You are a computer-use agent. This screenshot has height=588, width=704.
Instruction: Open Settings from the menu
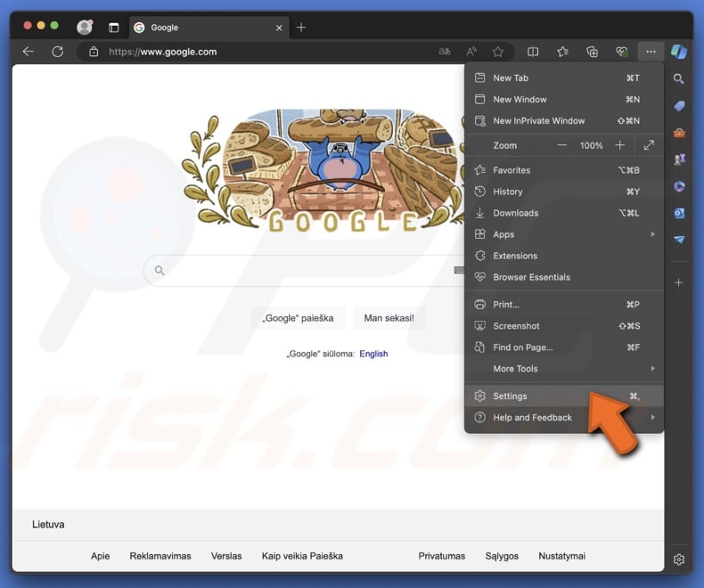(x=563, y=396)
